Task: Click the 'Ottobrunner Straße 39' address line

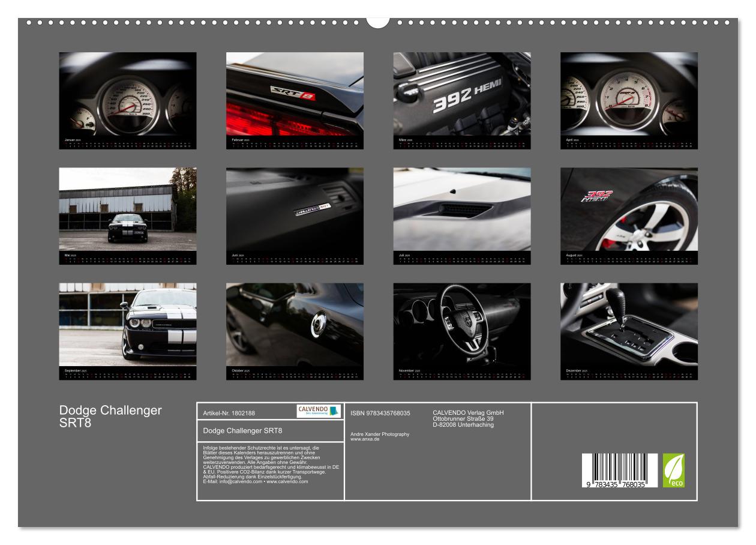Action: tap(463, 418)
